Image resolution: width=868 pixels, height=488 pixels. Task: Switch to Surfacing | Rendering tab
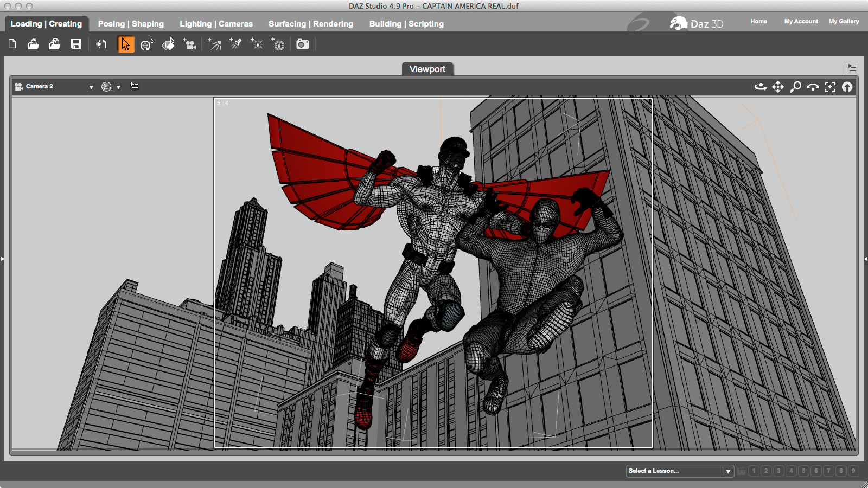pyautogui.click(x=311, y=24)
